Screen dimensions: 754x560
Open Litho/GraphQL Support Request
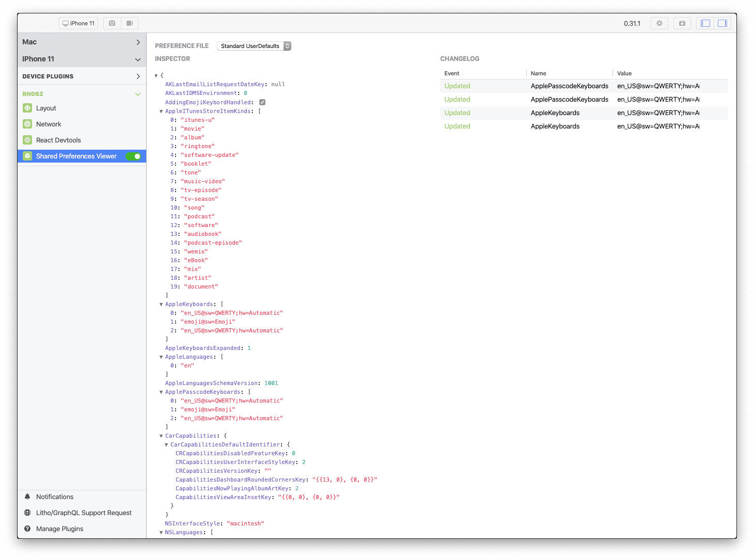tap(84, 513)
